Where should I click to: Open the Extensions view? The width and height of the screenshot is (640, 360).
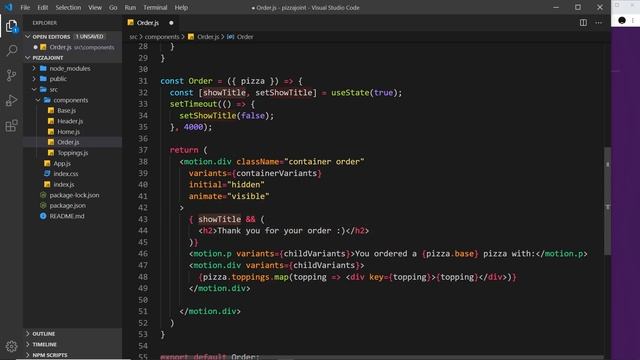(11, 125)
